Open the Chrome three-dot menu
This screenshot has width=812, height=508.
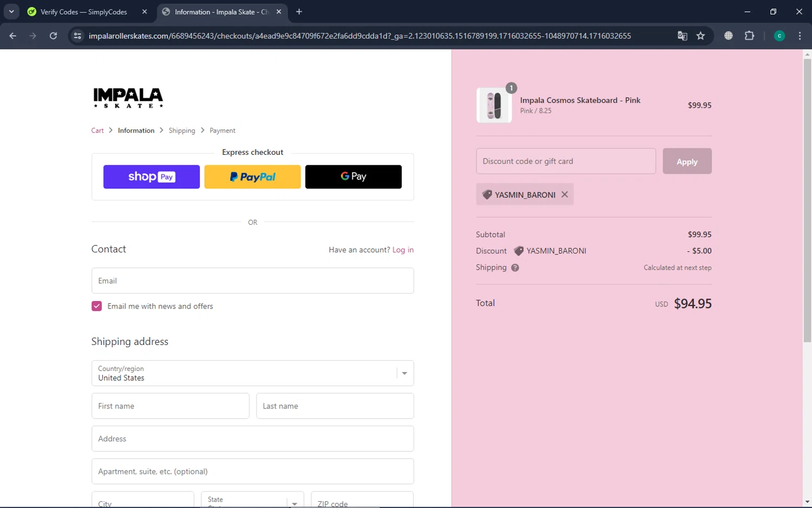[x=800, y=36]
